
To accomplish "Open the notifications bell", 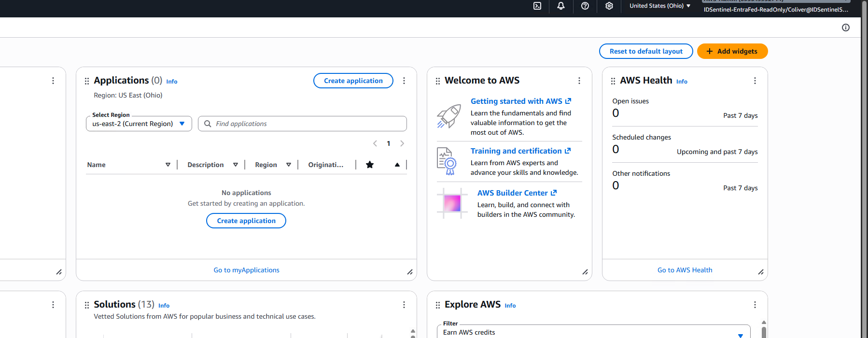I will [561, 6].
